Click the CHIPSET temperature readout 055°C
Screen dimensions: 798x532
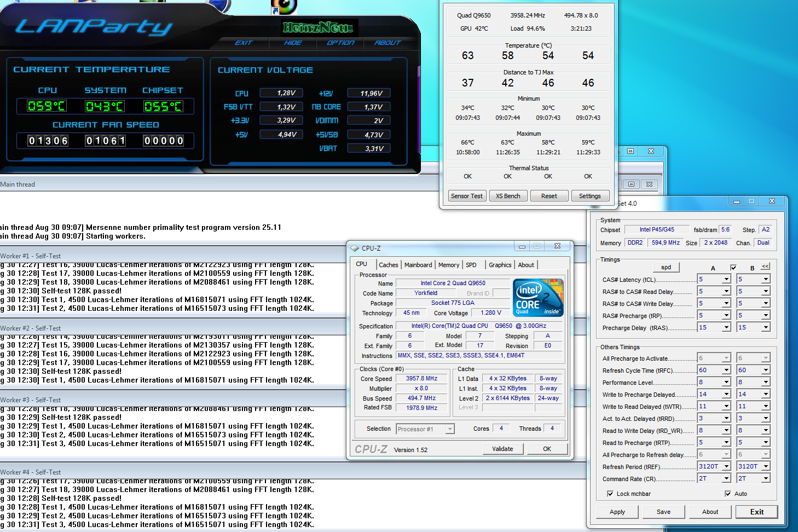coord(163,106)
